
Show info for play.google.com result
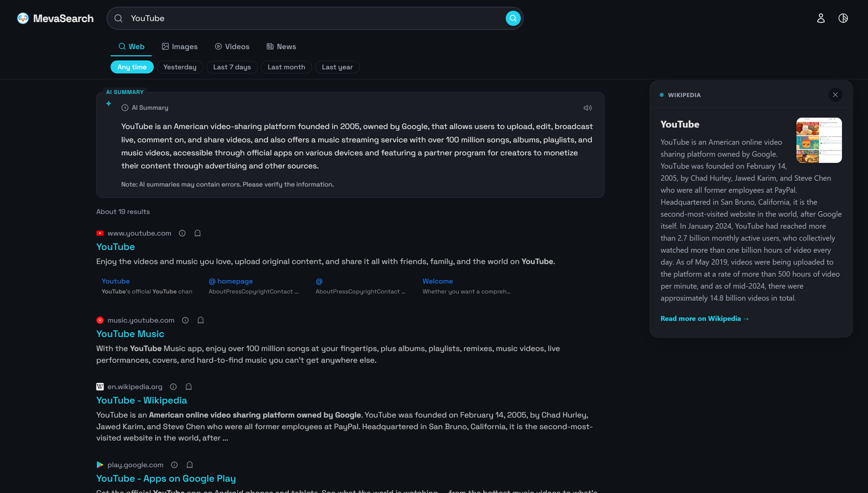point(175,465)
